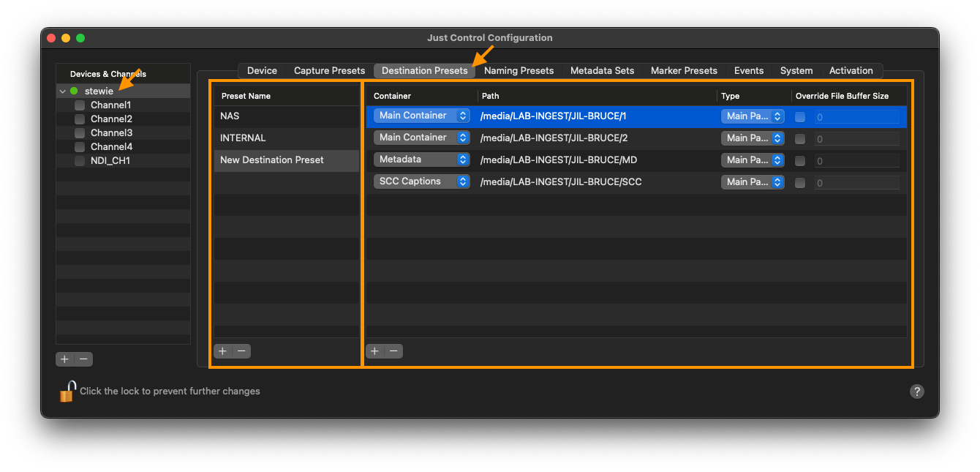Open the Activation tab
Viewport: 980px width, 472px height.
(851, 71)
